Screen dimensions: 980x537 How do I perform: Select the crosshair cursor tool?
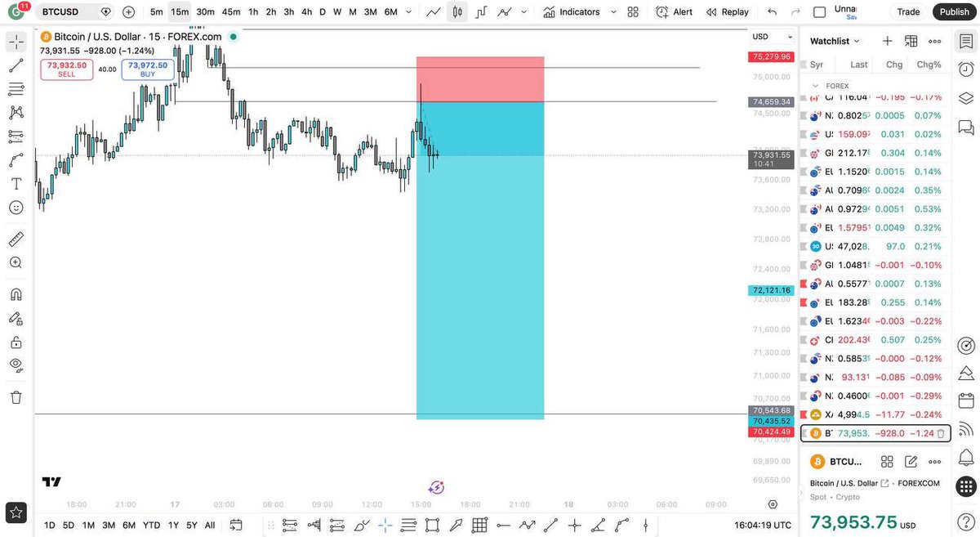click(16, 42)
